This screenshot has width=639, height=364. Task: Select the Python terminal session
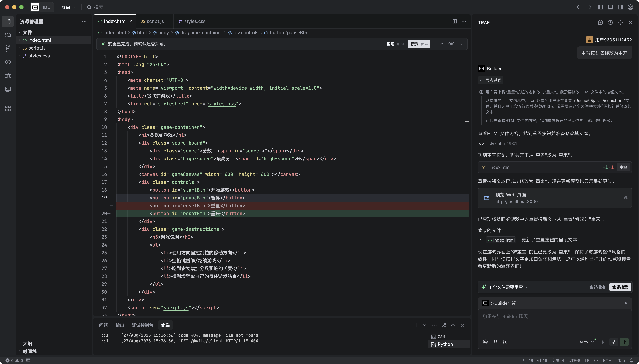click(449, 344)
